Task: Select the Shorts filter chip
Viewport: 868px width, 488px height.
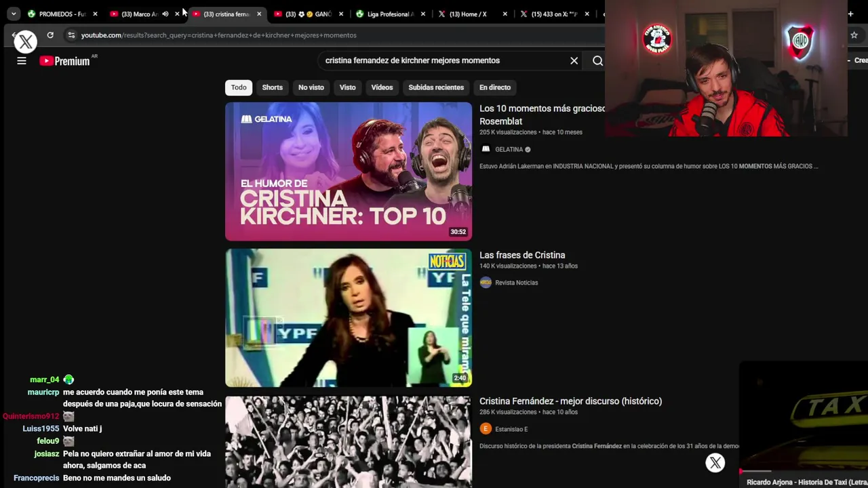Action: click(x=272, y=87)
